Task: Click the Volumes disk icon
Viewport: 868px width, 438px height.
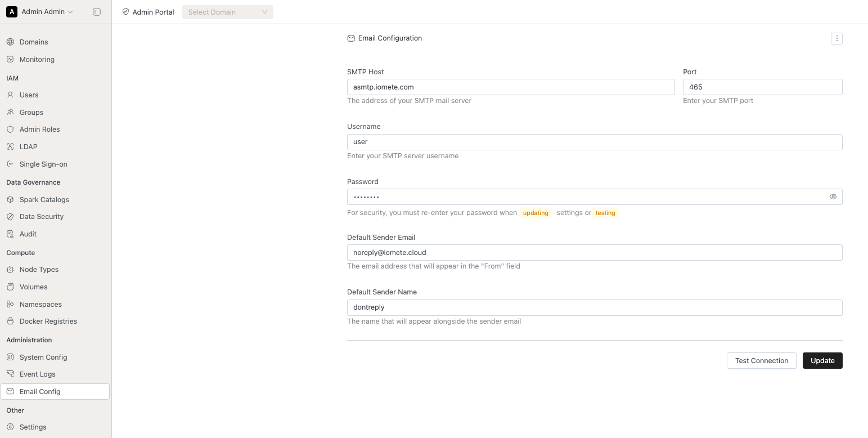Action: [10, 287]
